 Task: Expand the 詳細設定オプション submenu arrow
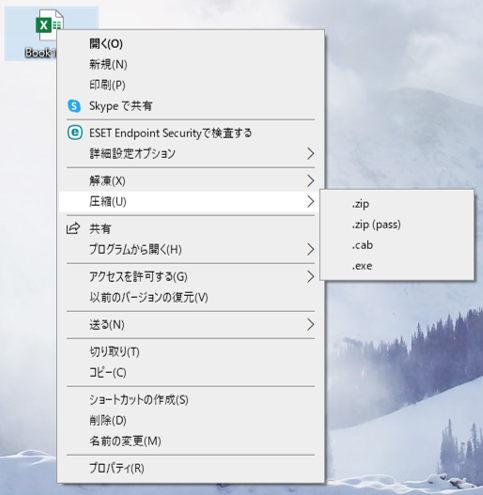click(310, 154)
